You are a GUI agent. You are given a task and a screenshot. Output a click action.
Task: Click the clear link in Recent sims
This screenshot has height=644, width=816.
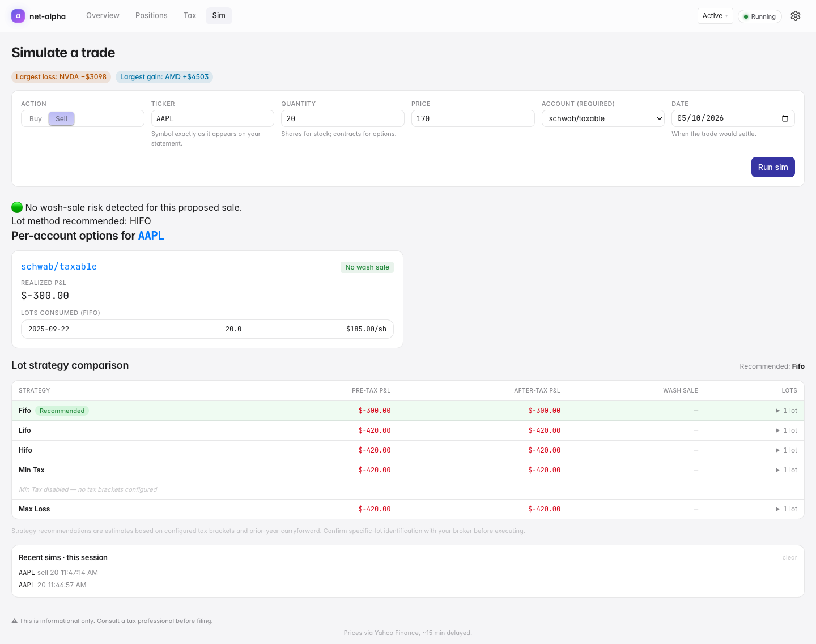(x=789, y=557)
